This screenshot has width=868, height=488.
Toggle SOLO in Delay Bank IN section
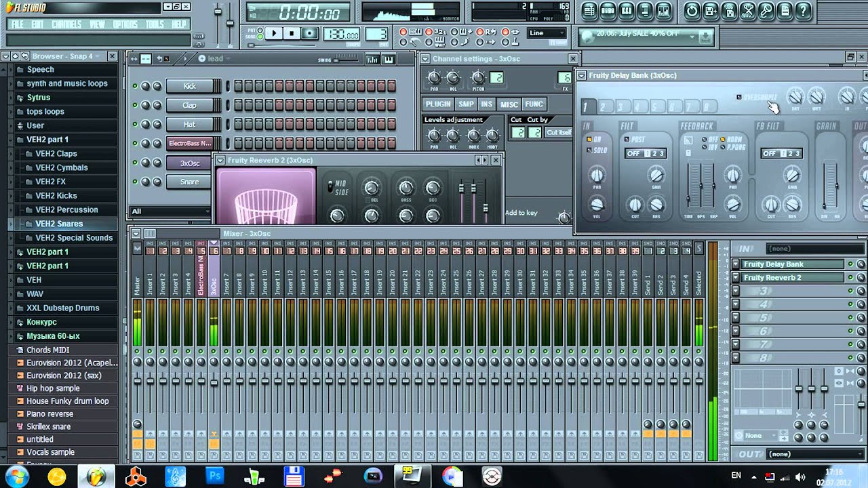[590, 150]
